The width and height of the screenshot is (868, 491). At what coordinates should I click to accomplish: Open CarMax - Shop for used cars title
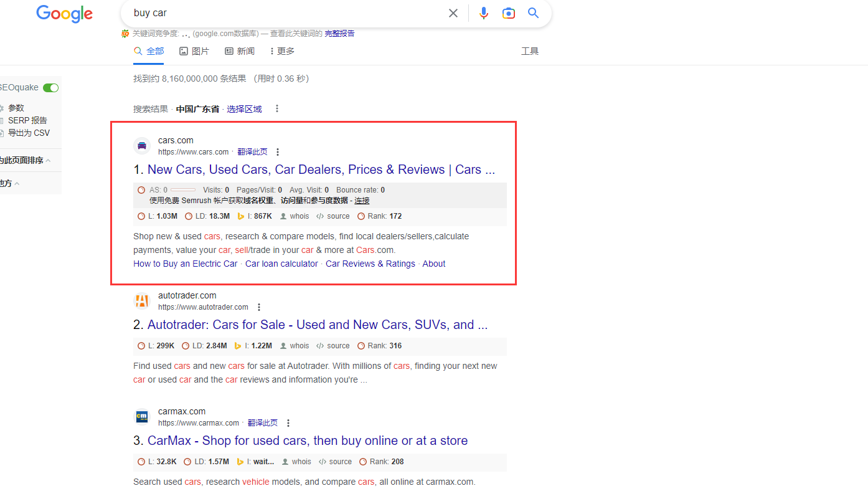(308, 441)
